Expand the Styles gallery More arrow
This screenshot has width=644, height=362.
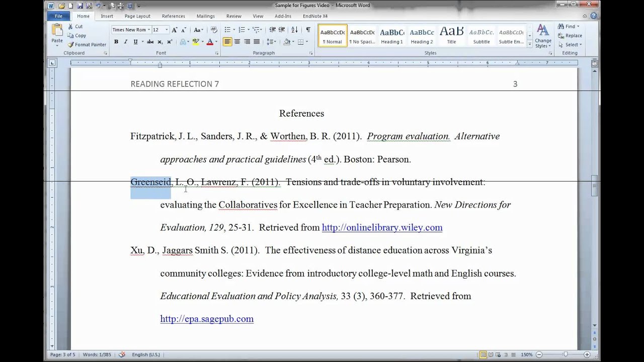coord(529,45)
